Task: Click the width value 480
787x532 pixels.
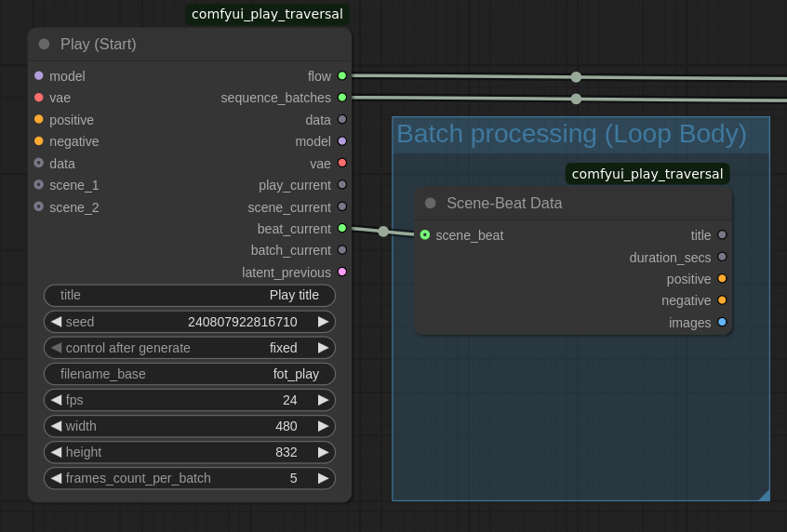Action: (287, 426)
